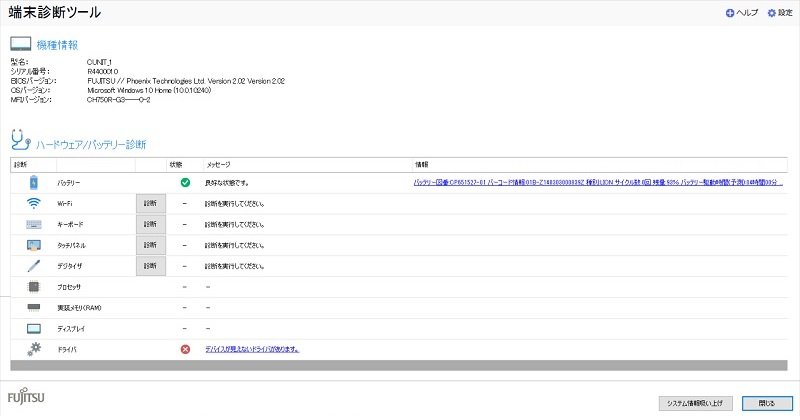This screenshot has height=420, width=800.
Task: Click the CH750R-G3 version value
Action: pos(118,100)
